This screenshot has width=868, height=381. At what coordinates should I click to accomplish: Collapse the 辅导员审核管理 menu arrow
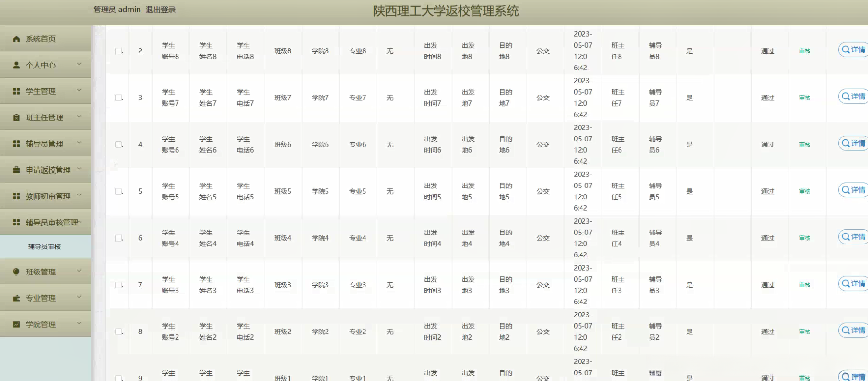[80, 221]
